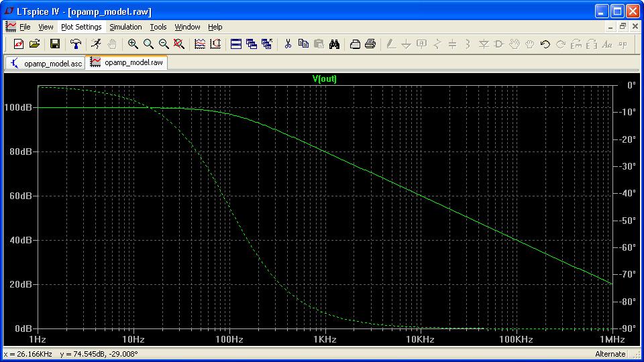Image resolution: width=644 pixels, height=362 pixels.
Task: Click the tile windows horizontally icon
Action: point(236,44)
